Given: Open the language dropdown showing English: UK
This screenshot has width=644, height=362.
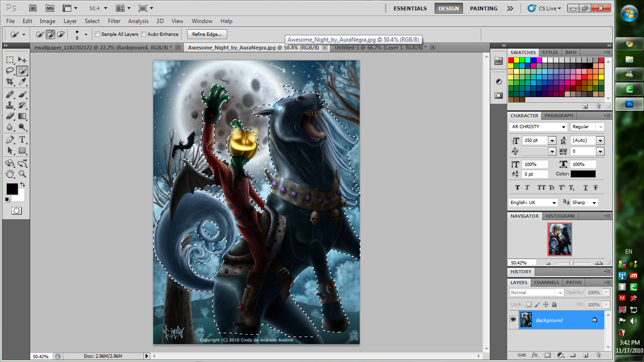Looking at the screenshot, I should [534, 202].
